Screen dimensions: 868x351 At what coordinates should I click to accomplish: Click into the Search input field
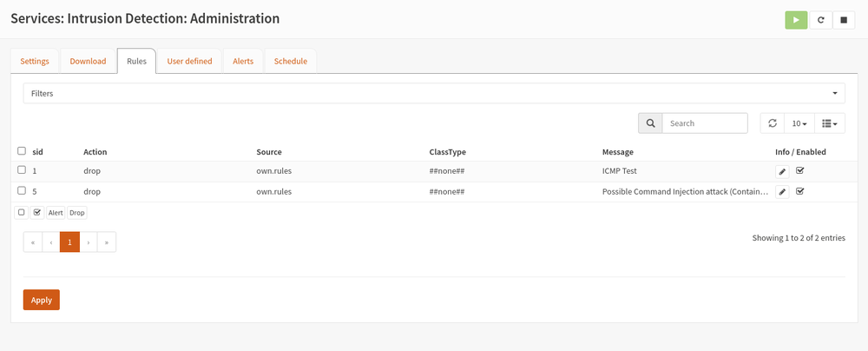click(704, 123)
